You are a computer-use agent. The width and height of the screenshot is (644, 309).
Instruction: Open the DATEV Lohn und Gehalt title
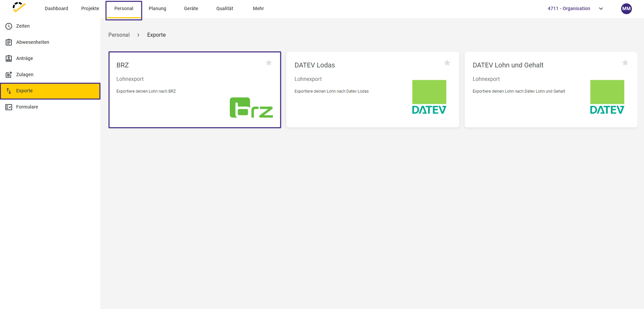point(508,65)
